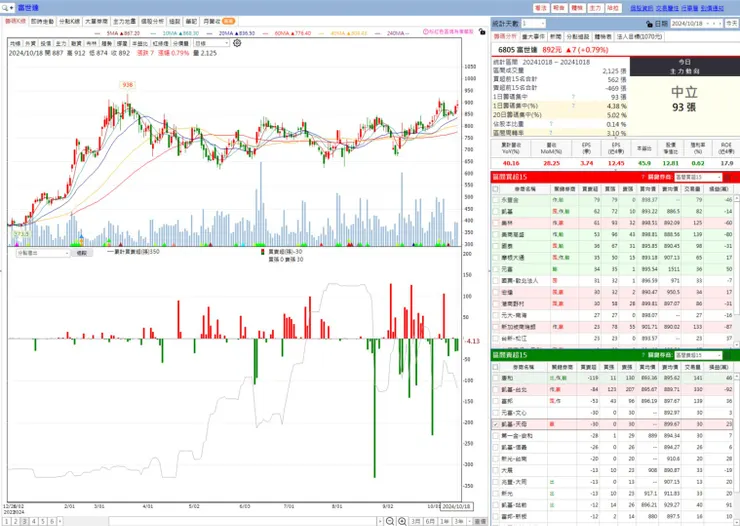Click the 2024/10/18 marker on time axis
Screen dimensions: 740x526
pos(457,506)
